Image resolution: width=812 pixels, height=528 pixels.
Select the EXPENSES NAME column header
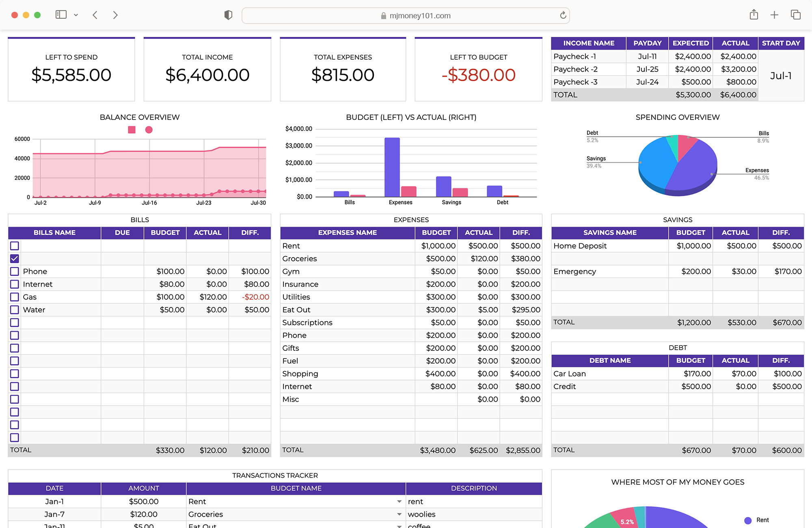pyautogui.click(x=347, y=233)
